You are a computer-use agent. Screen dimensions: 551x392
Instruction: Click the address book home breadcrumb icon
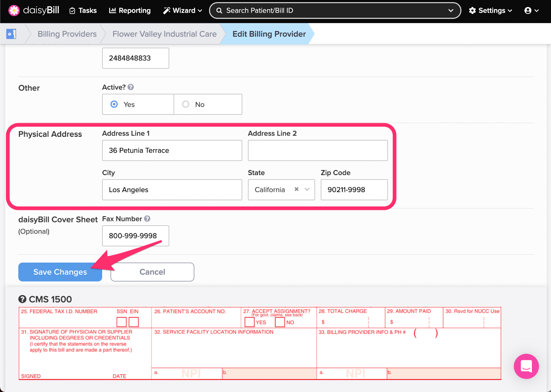click(x=11, y=34)
